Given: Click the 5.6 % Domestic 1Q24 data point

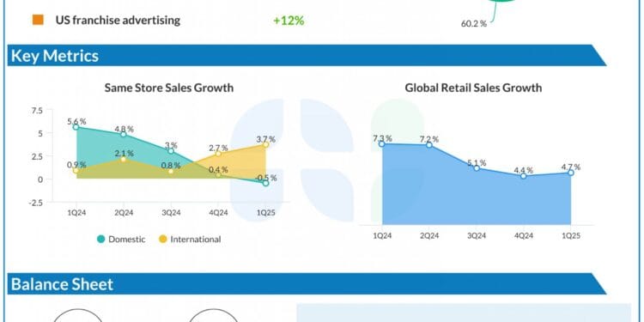Looking at the screenshot, I should click(76, 127).
